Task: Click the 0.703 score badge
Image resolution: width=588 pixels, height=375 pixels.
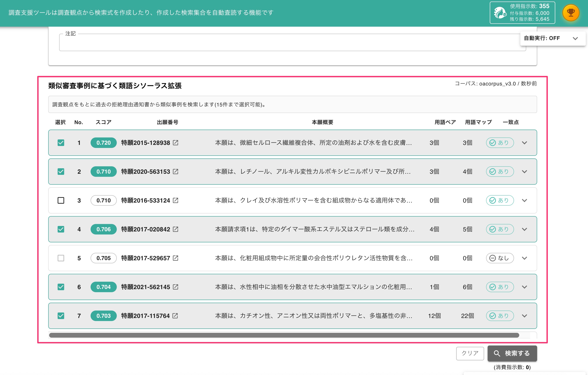Action: coord(103,316)
